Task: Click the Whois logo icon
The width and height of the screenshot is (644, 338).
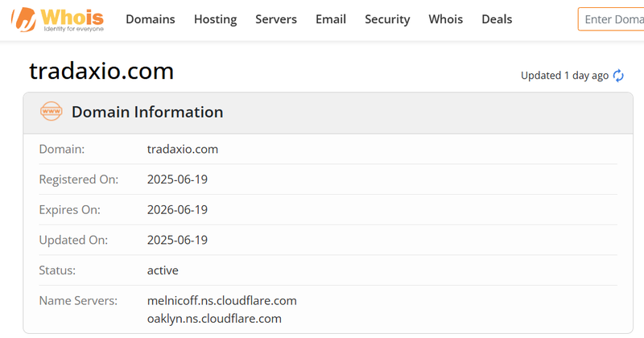Action: [x=57, y=19]
